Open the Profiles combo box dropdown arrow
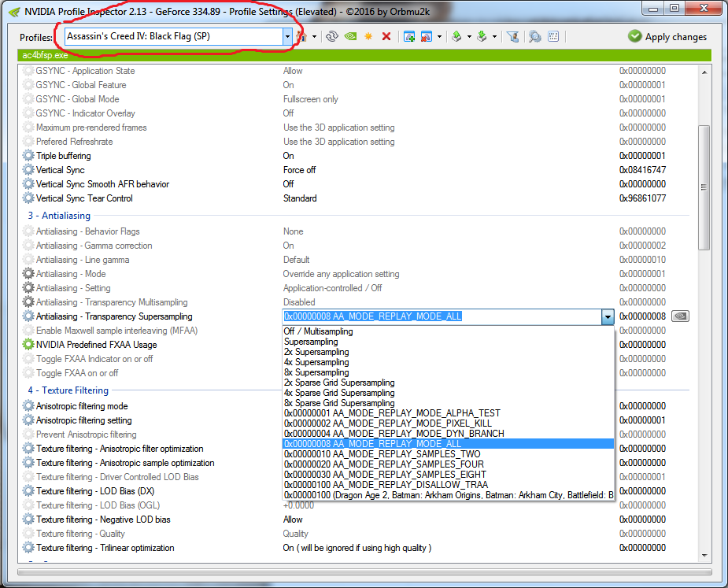728x588 pixels. 287,36
